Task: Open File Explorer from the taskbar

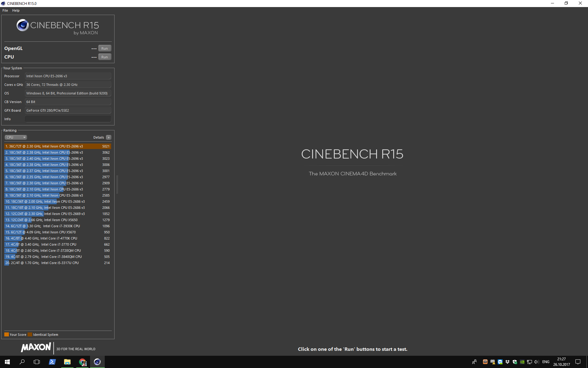Action: pyautogui.click(x=67, y=362)
